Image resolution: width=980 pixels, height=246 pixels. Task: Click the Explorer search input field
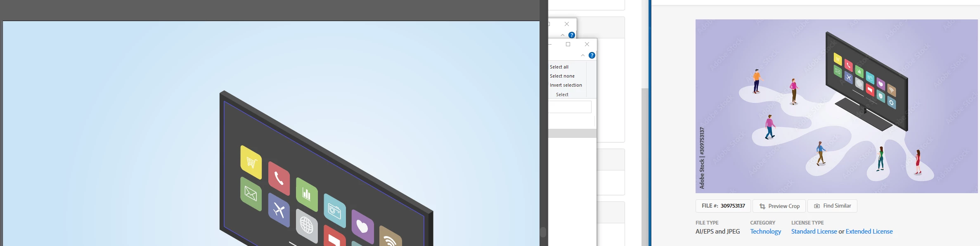[x=570, y=107]
